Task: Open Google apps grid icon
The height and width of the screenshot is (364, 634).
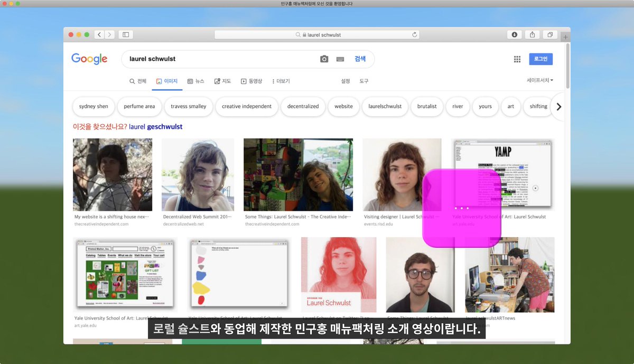Action: (x=517, y=59)
